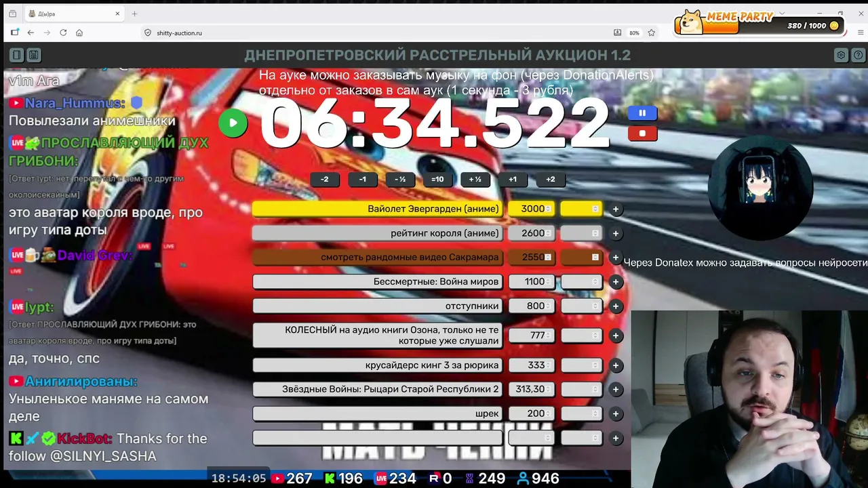Click plus button for шрек lot

(x=616, y=414)
